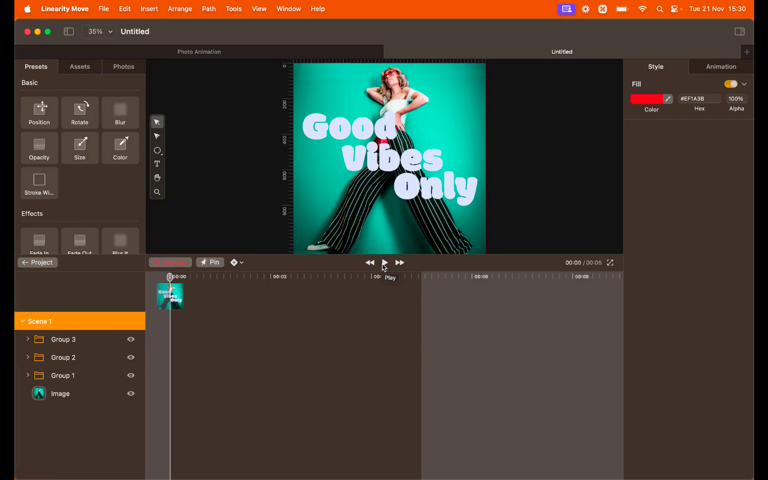Click the timeline playhead marker
This screenshot has width=768, height=480.
pyautogui.click(x=169, y=277)
